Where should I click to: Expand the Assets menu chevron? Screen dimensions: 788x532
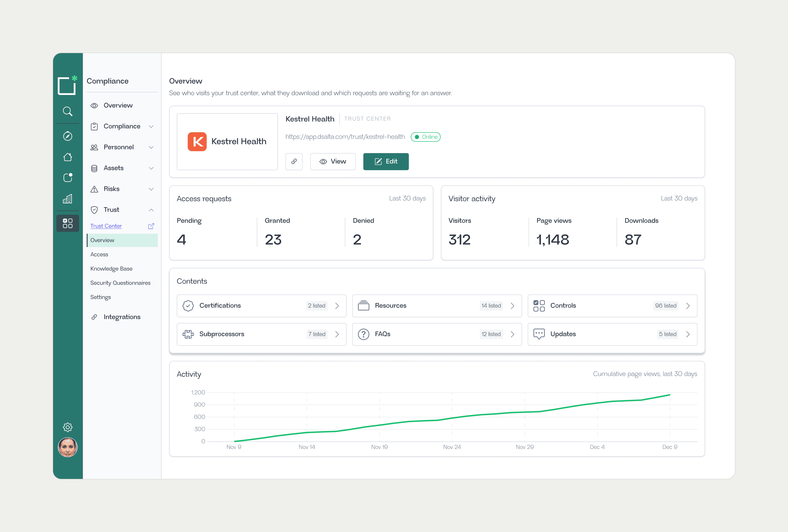(151, 168)
